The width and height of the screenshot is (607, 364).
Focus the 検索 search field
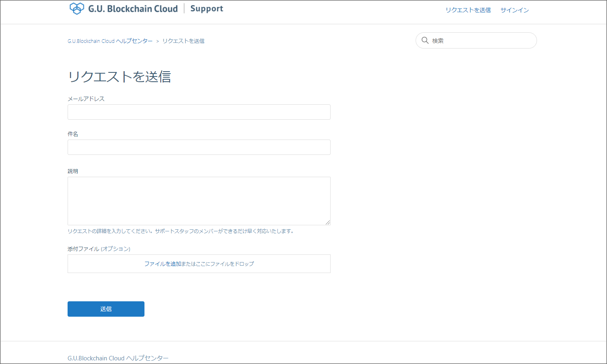tap(476, 40)
